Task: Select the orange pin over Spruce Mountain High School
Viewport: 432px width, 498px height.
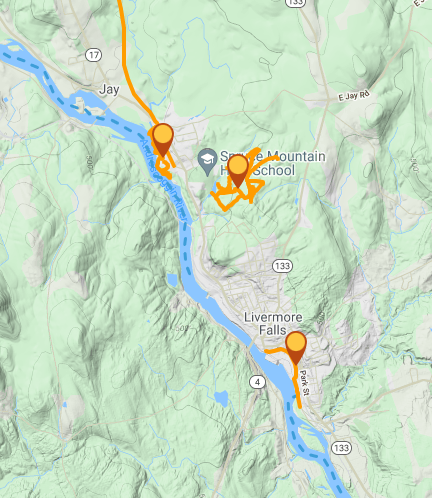Action: coord(238,170)
